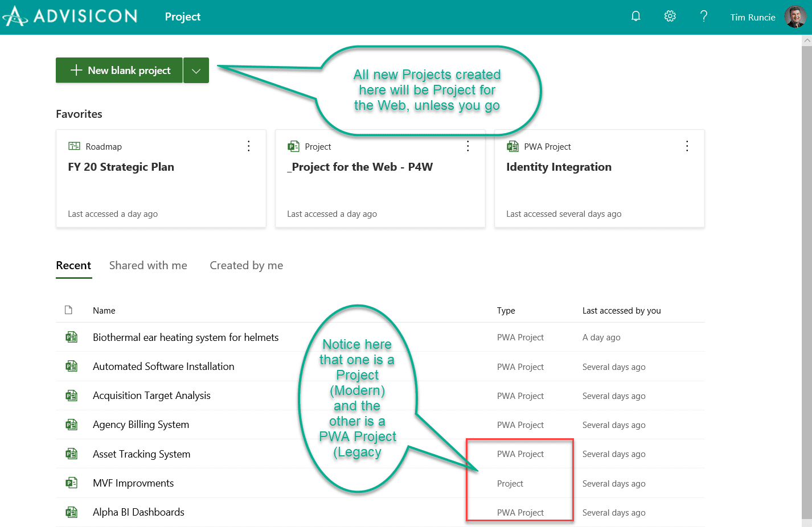Expand the New blank project dropdown arrow
This screenshot has height=527, width=812.
pos(196,70)
